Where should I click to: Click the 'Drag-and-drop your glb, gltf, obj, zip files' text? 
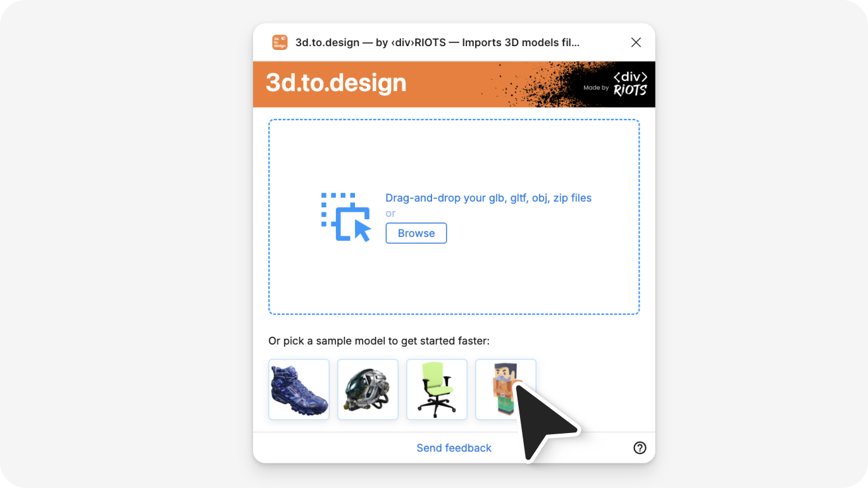pos(488,198)
